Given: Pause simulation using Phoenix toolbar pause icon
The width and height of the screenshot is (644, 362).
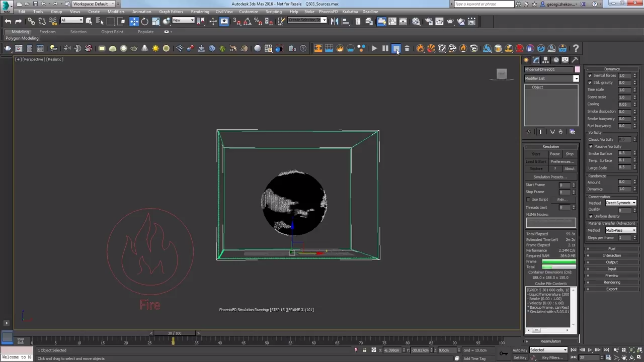Looking at the screenshot, I should pos(385,49).
